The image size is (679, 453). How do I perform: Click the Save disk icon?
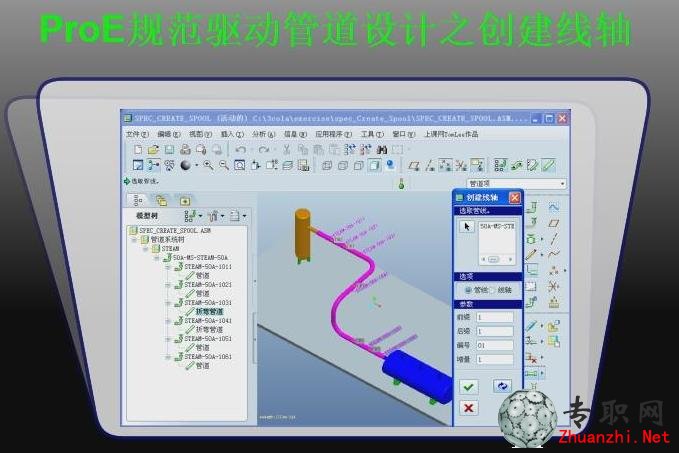(x=169, y=150)
